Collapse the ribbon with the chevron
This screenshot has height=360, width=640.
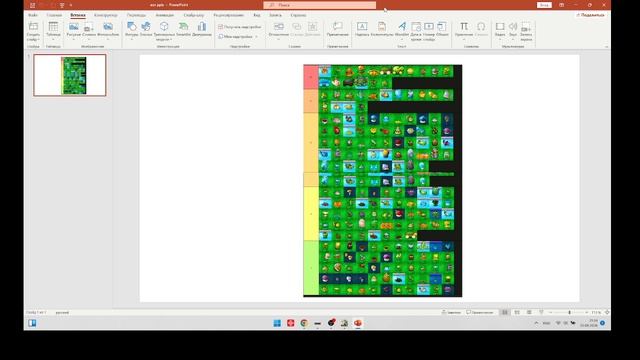coord(607,47)
